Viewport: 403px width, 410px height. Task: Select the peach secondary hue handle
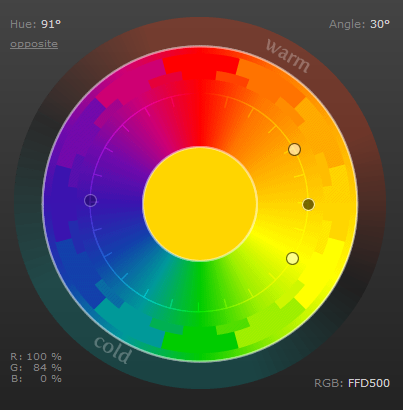pos(294,149)
